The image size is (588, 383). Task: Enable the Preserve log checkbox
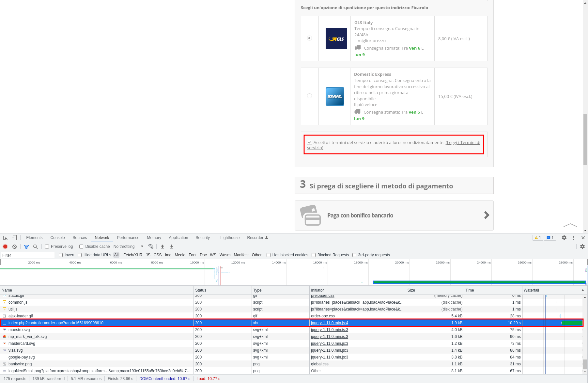pyautogui.click(x=47, y=247)
